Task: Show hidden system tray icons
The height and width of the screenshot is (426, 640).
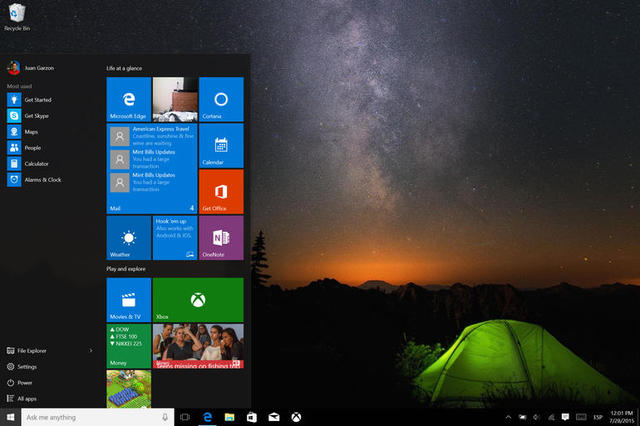Action: pos(508,417)
